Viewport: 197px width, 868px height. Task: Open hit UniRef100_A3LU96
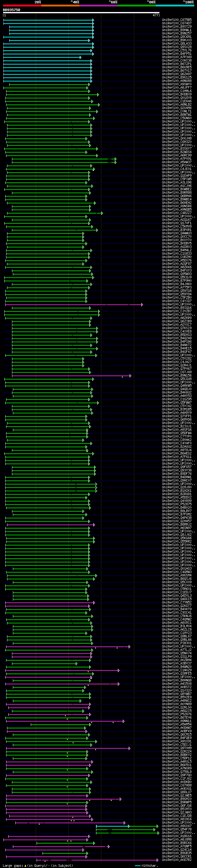177,182
